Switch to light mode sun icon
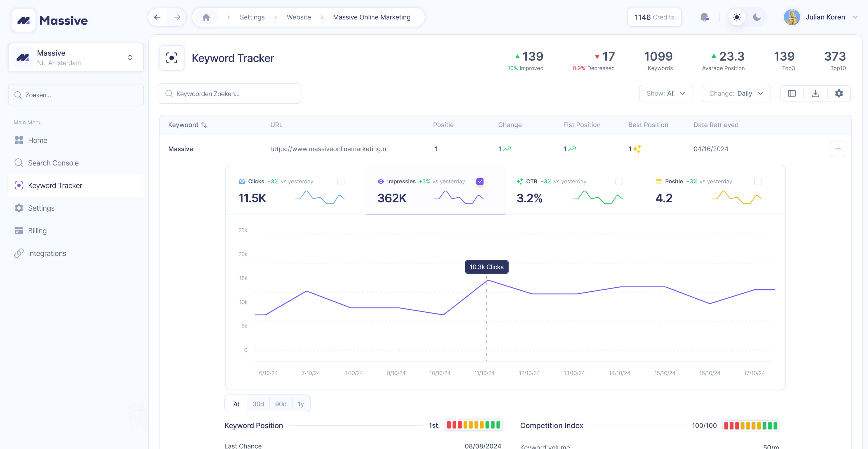This screenshot has height=449, width=868. point(737,17)
